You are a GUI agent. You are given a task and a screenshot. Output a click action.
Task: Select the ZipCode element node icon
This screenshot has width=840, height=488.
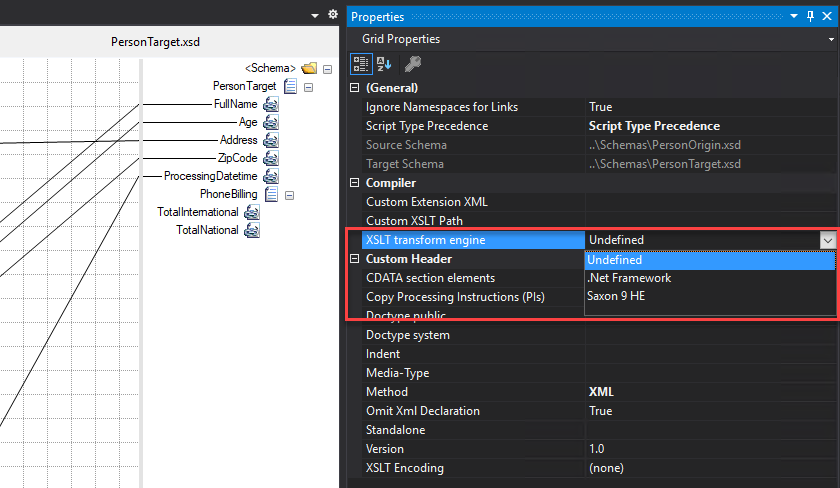click(x=271, y=158)
